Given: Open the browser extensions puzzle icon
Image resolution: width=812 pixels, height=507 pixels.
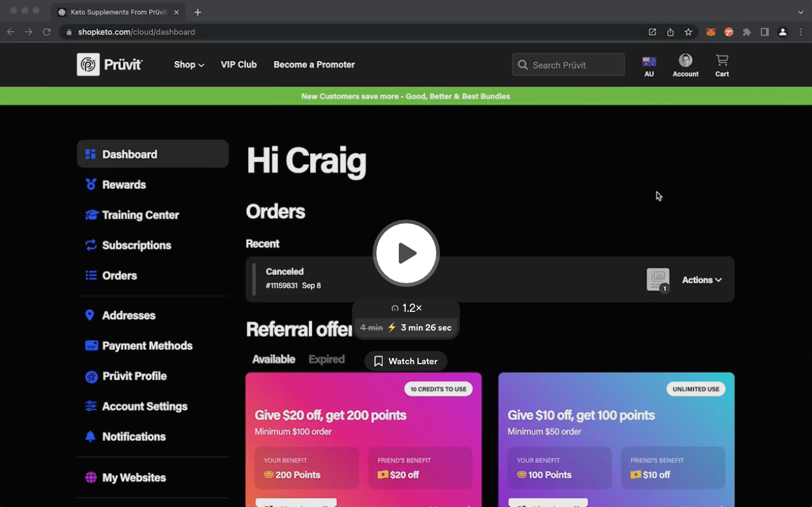Looking at the screenshot, I should point(746,32).
